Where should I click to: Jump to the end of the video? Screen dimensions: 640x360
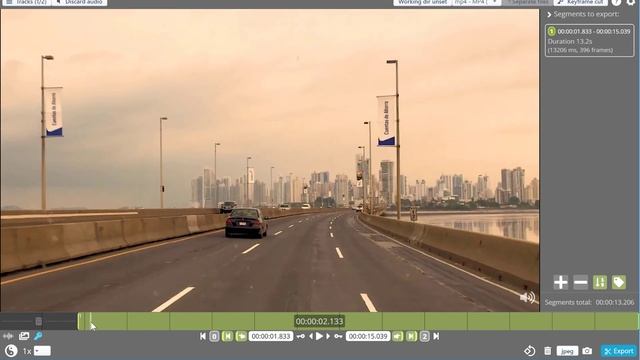(436, 336)
